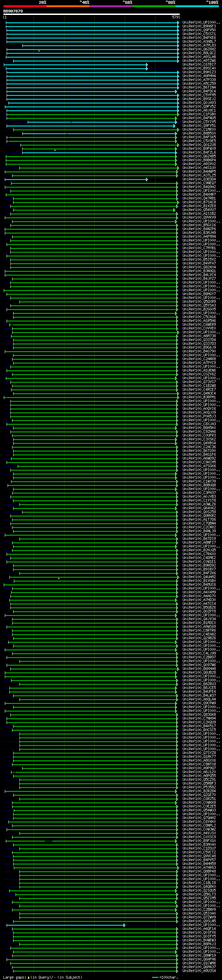Screen dimensions: 222x980
Task: Select hit label UniRef100_Q4JV34
Action: point(199,619)
